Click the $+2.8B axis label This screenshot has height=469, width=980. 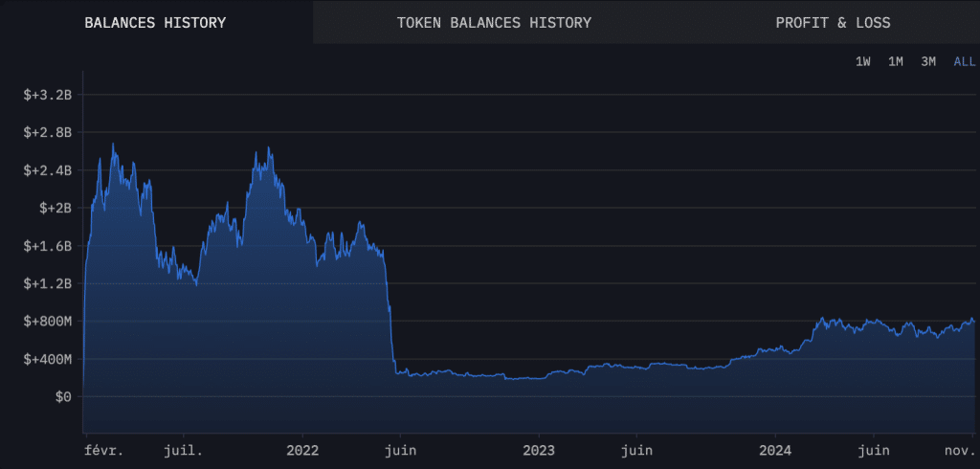pos(48,133)
